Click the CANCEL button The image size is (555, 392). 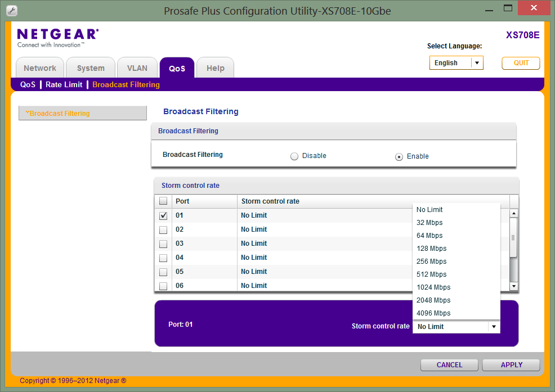pos(449,365)
